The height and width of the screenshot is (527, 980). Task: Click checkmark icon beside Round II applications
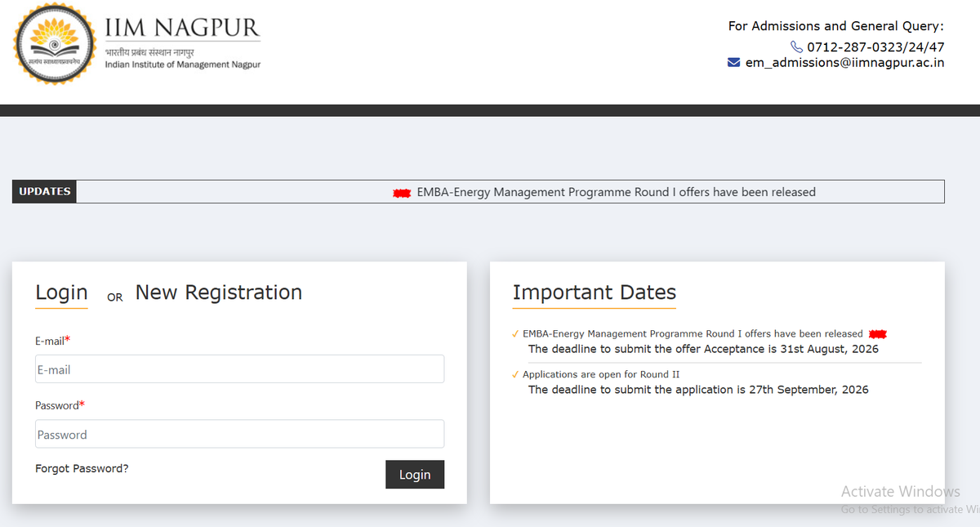515,375
